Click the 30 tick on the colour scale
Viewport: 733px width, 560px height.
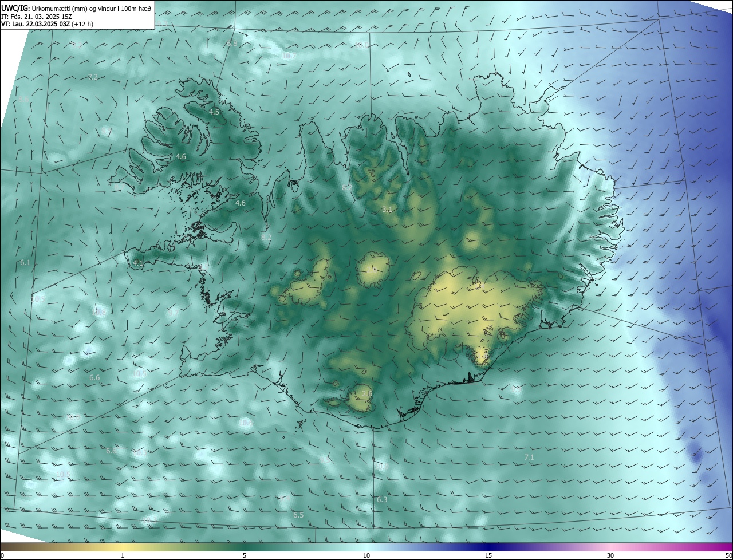(x=610, y=555)
